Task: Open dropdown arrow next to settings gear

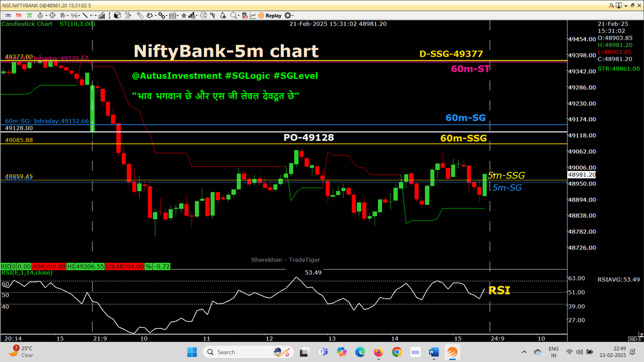Action: [x=292, y=16]
